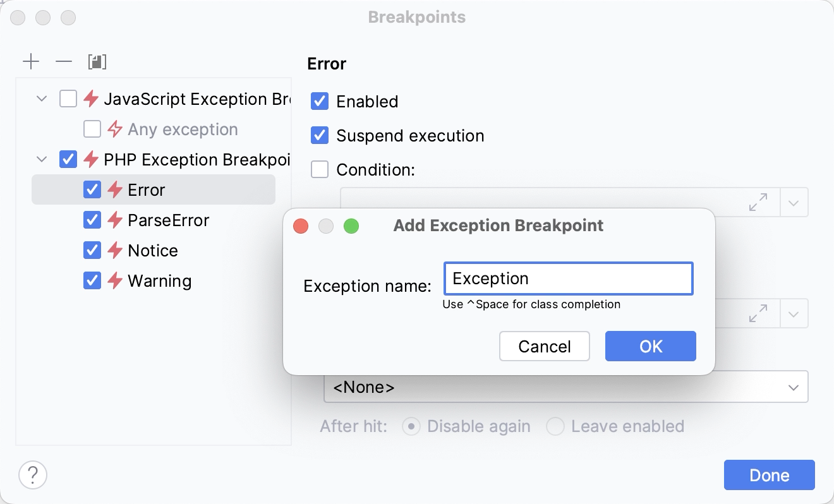The width and height of the screenshot is (834, 504).
Task: Click the group breakpoints icon
Action: click(x=96, y=61)
